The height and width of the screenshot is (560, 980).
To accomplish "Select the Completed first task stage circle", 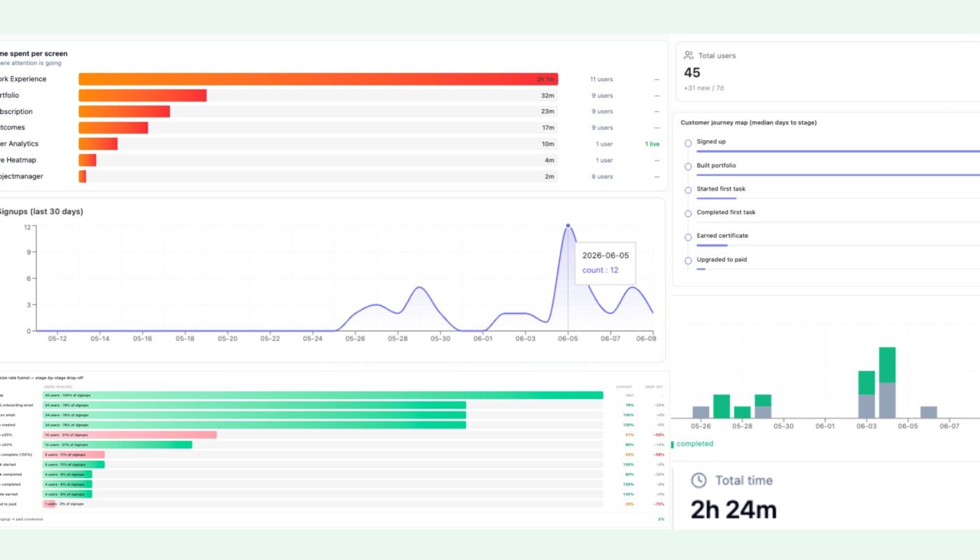I will click(x=688, y=213).
